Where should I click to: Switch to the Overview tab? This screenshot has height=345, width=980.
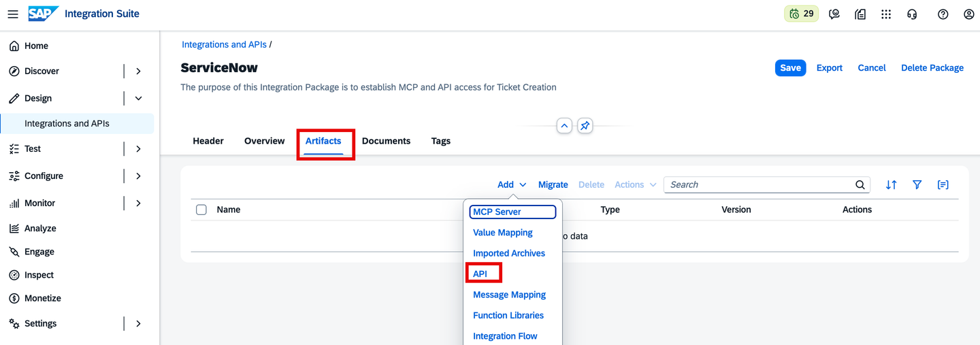pyautogui.click(x=264, y=141)
